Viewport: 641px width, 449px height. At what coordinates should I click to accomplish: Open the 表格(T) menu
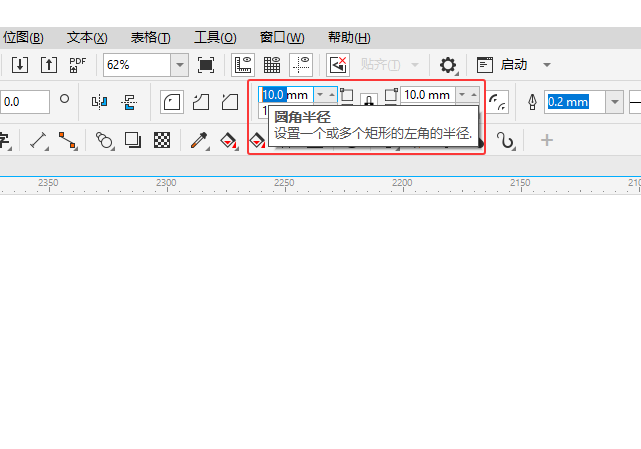point(150,38)
